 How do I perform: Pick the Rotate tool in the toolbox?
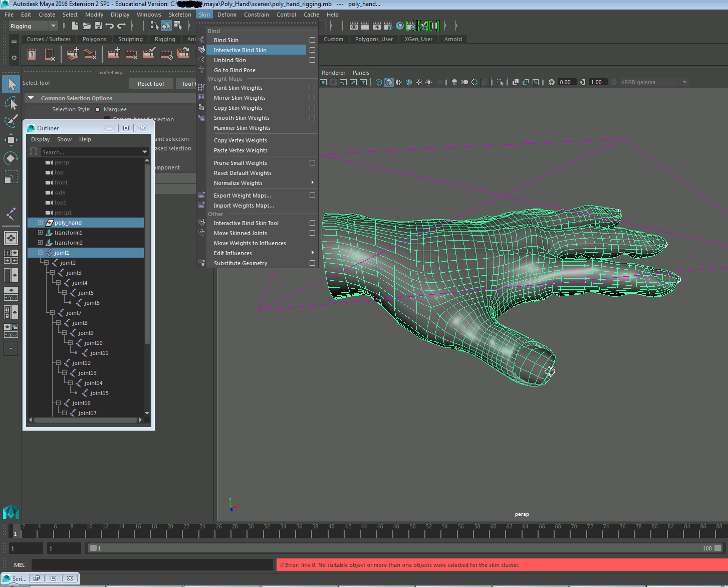point(11,158)
